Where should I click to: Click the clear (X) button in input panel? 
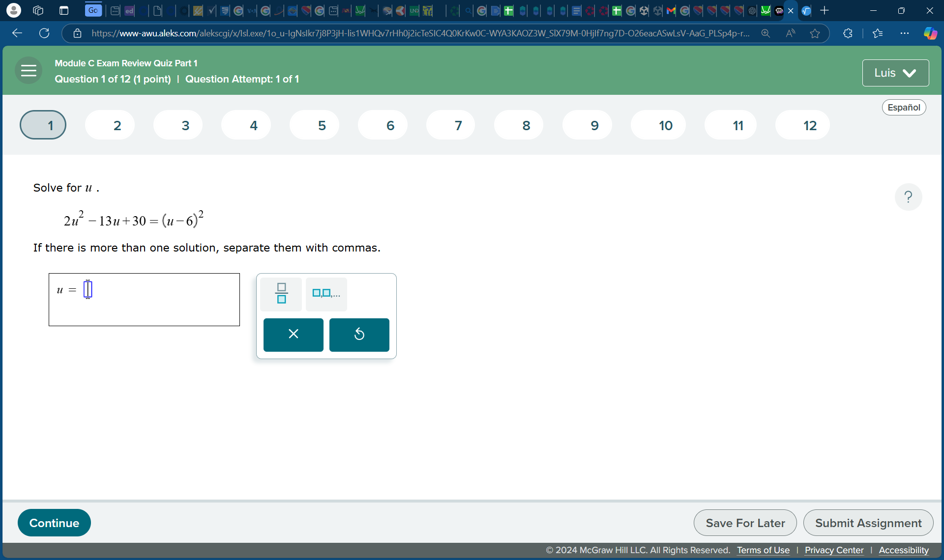click(x=292, y=335)
